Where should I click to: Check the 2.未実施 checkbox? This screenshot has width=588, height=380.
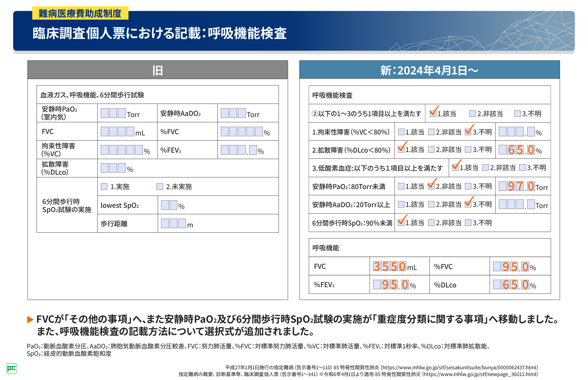click(160, 187)
